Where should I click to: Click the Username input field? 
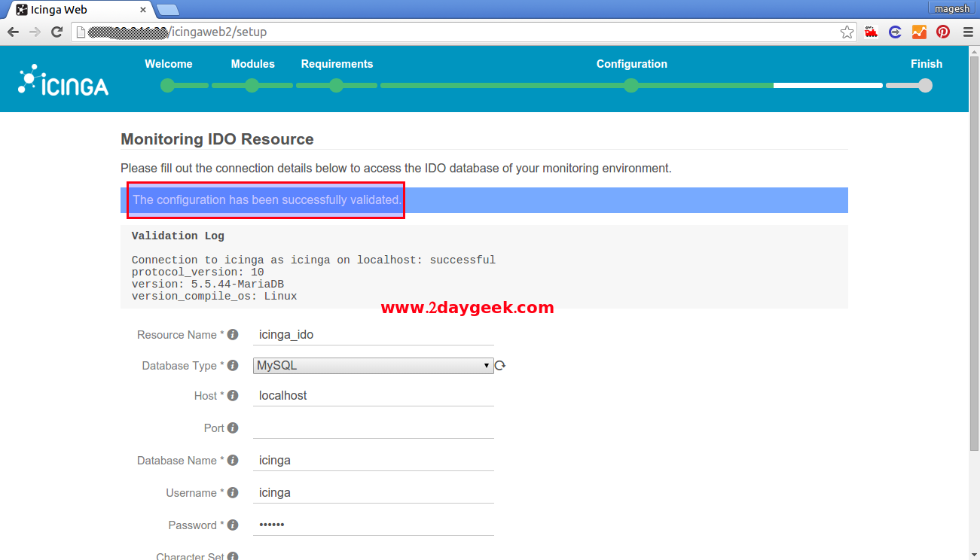pos(374,492)
